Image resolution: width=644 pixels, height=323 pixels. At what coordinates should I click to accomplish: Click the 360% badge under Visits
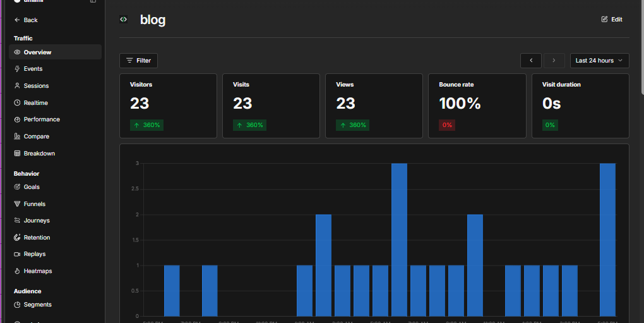(250, 125)
